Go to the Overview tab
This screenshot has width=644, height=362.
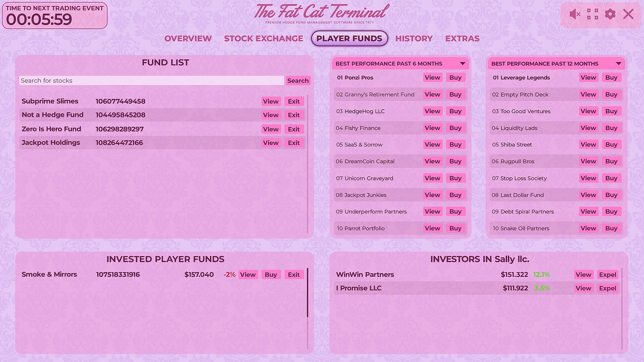188,39
